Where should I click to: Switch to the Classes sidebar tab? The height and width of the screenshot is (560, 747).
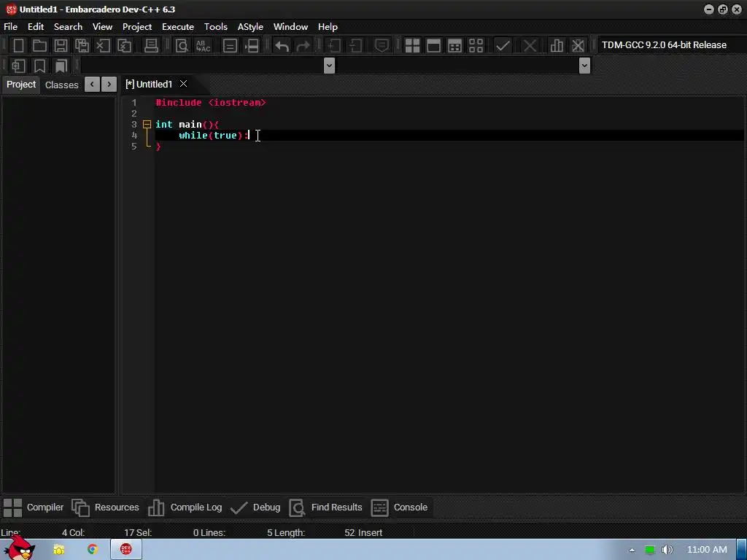[x=61, y=85]
